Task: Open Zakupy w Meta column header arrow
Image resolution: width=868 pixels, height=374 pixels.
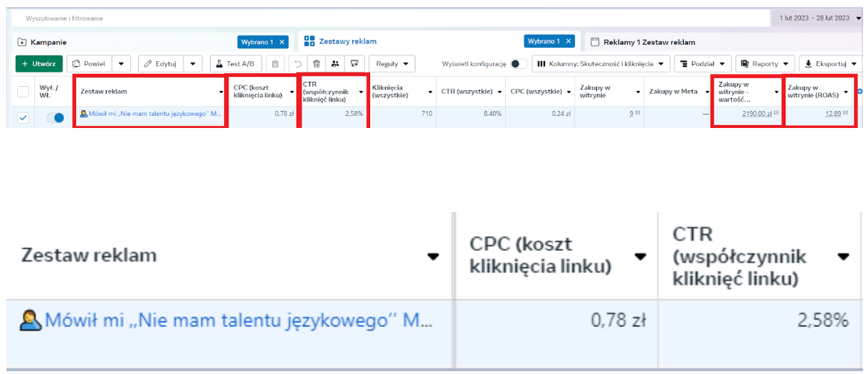Action: tap(709, 92)
